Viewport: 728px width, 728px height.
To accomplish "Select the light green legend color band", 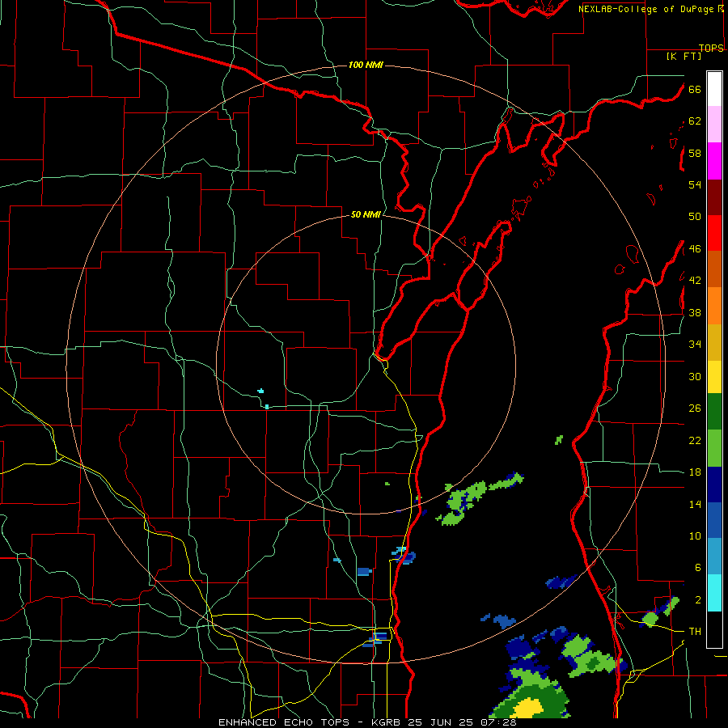I will (x=714, y=448).
